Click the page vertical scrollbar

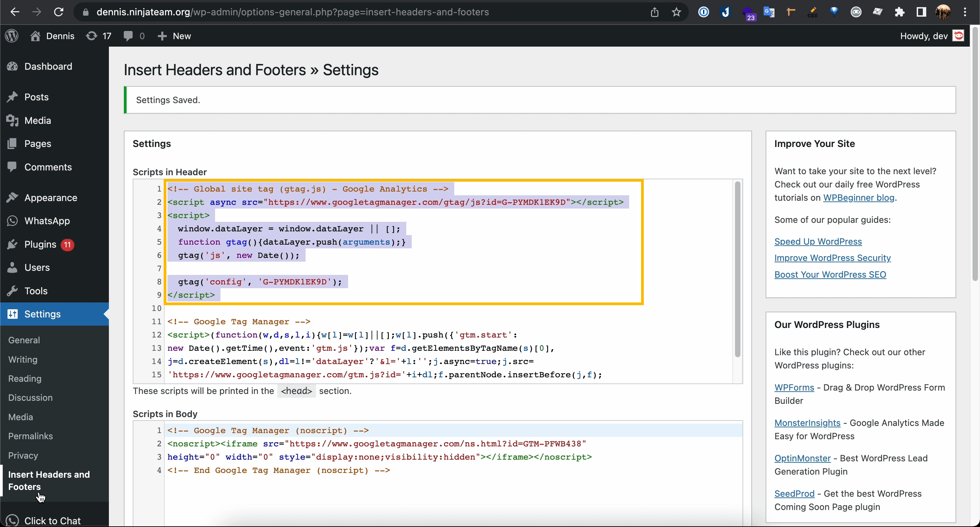976,154
